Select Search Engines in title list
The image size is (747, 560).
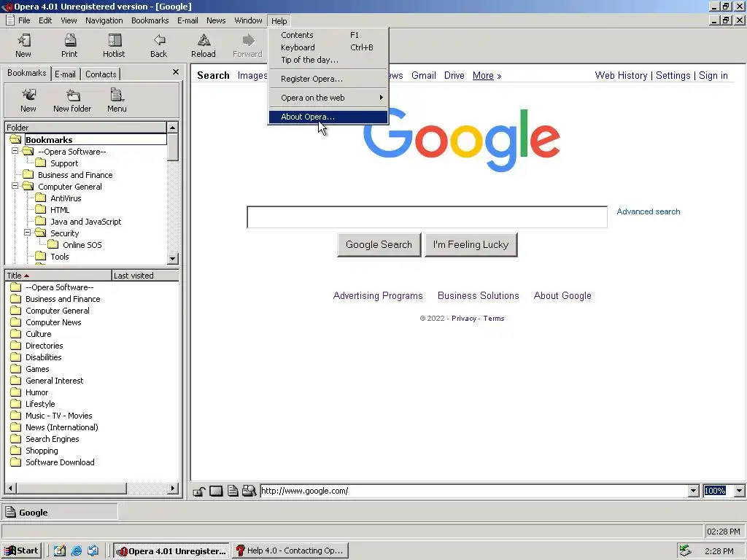coord(53,439)
